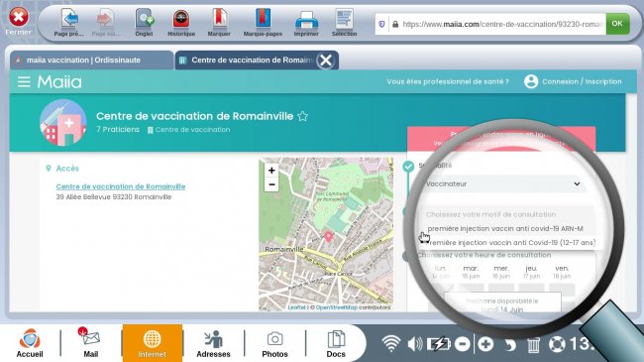Click the Maiia logo
644x362 pixels.
tap(59, 82)
